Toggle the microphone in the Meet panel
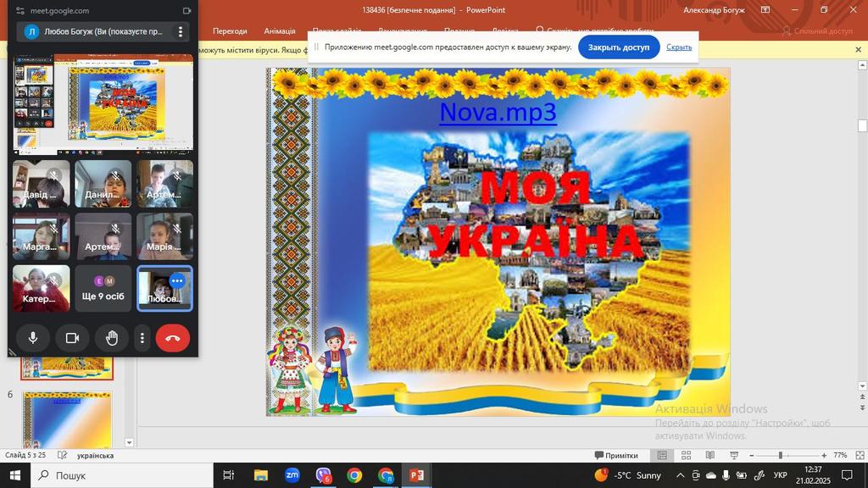 33,338
